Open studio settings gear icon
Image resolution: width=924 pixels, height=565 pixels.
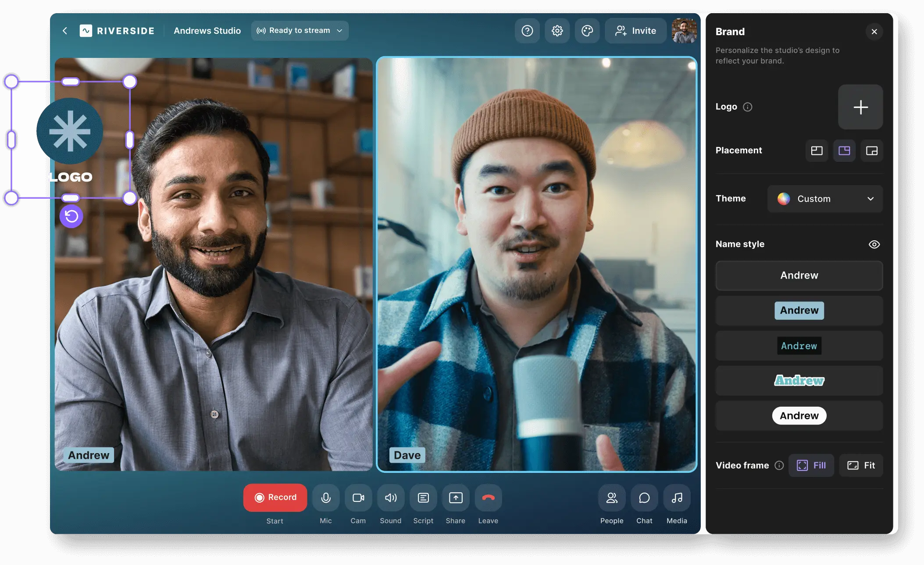coord(557,31)
